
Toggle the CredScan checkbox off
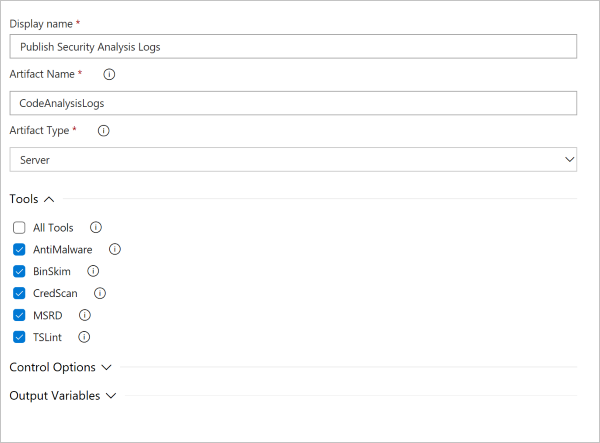(19, 293)
